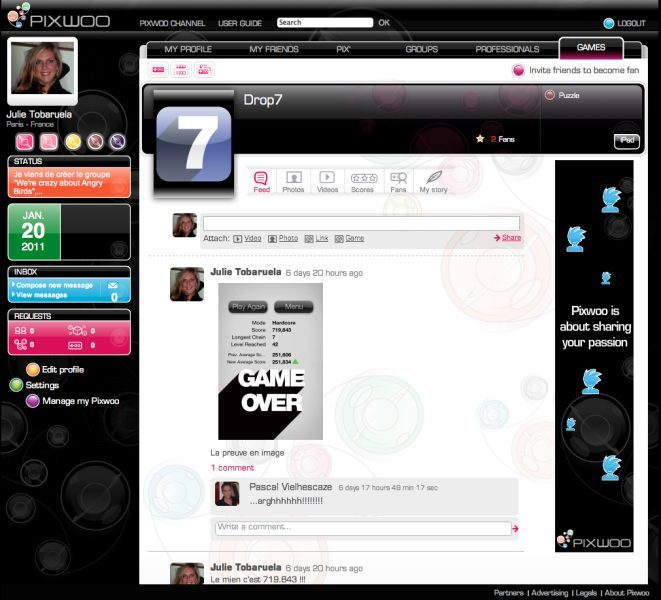
Task: Open Edit profile
Action: coord(55,370)
